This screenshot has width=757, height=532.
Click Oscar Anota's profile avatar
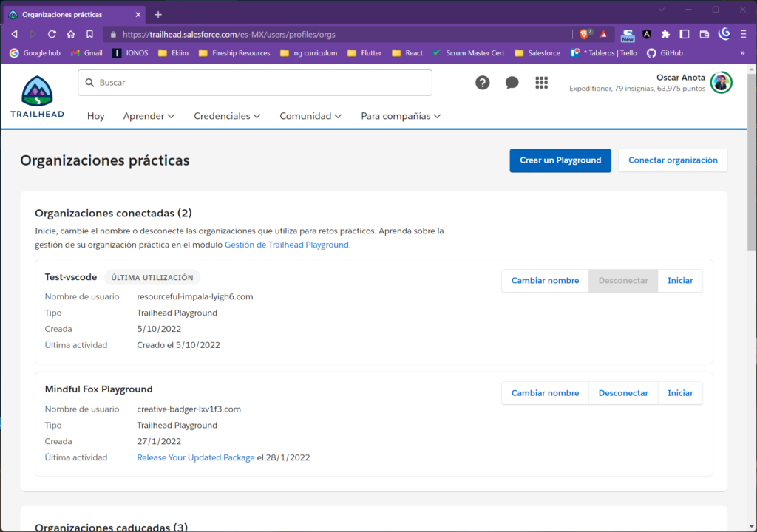(722, 83)
